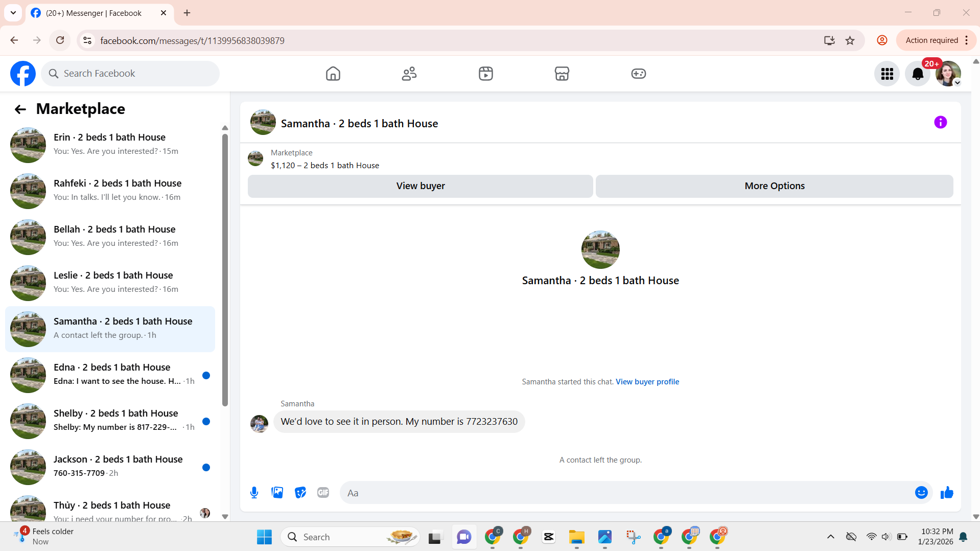Screen dimensions: 980x551
Task: Open the Friends icon in top navigation
Action: (409, 74)
